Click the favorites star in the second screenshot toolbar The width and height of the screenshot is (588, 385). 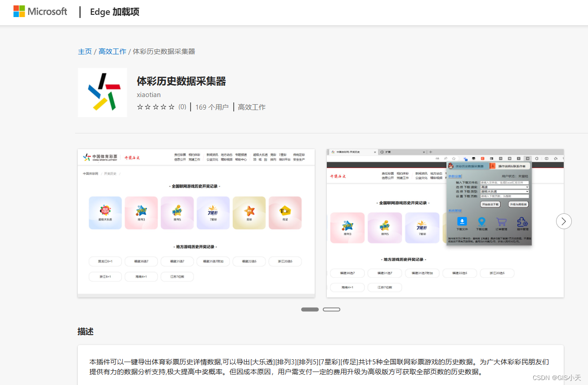click(x=454, y=159)
